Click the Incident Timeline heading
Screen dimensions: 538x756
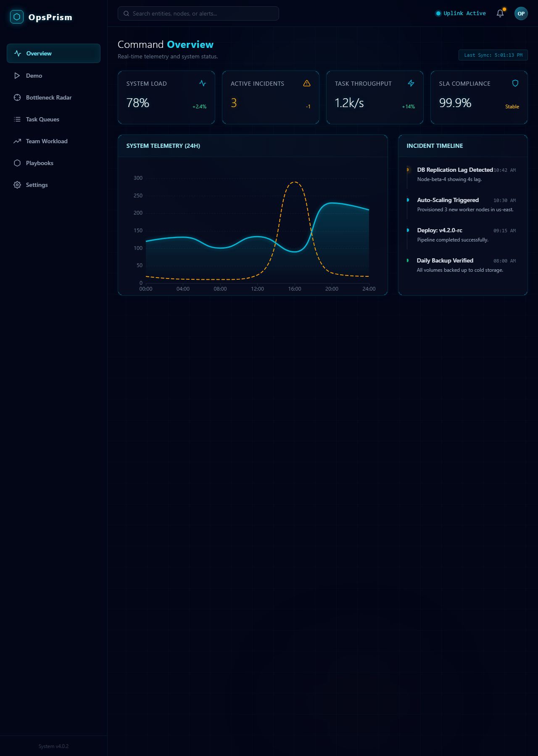(435, 146)
